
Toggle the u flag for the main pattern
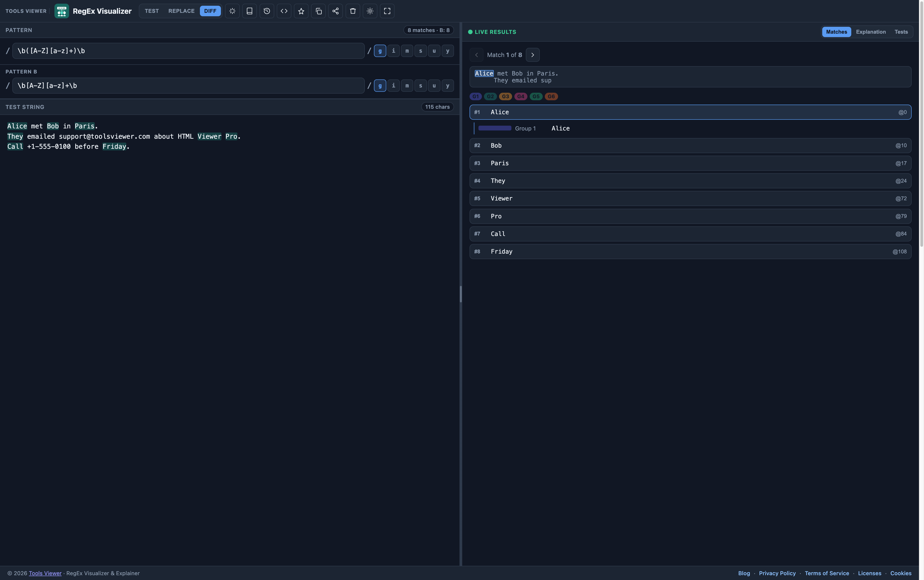tap(434, 51)
